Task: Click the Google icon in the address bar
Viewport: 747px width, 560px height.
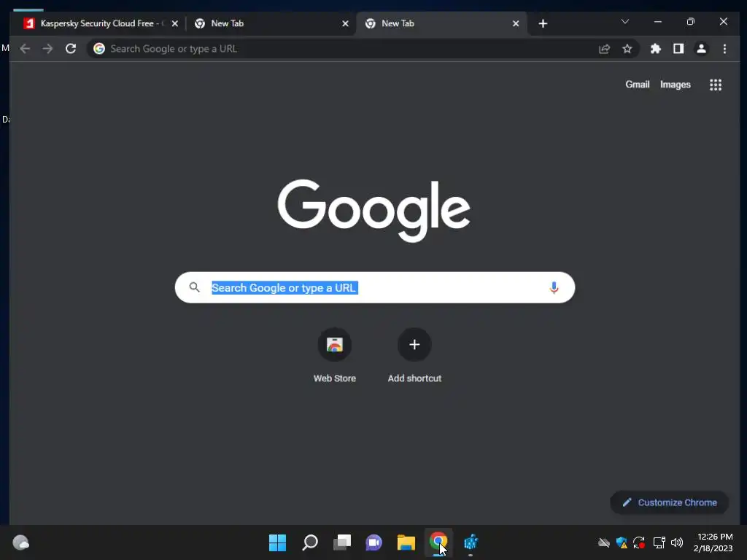Action: 99,49
